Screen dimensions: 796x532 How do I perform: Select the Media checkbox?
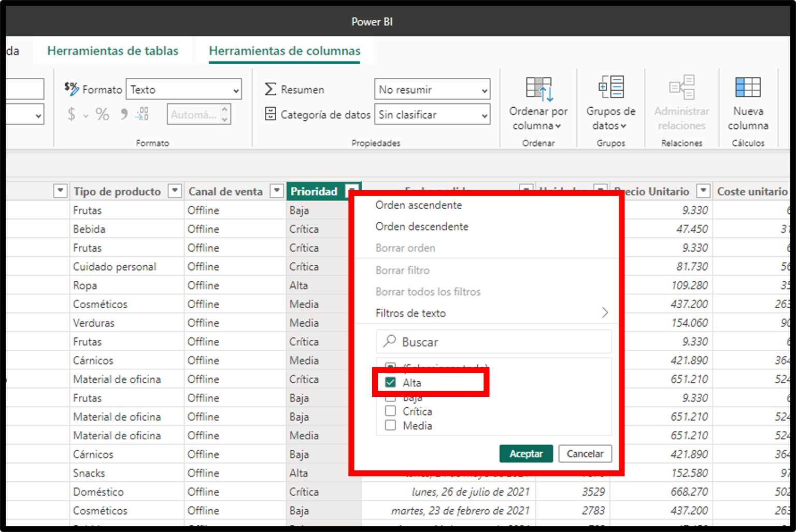[x=390, y=425]
